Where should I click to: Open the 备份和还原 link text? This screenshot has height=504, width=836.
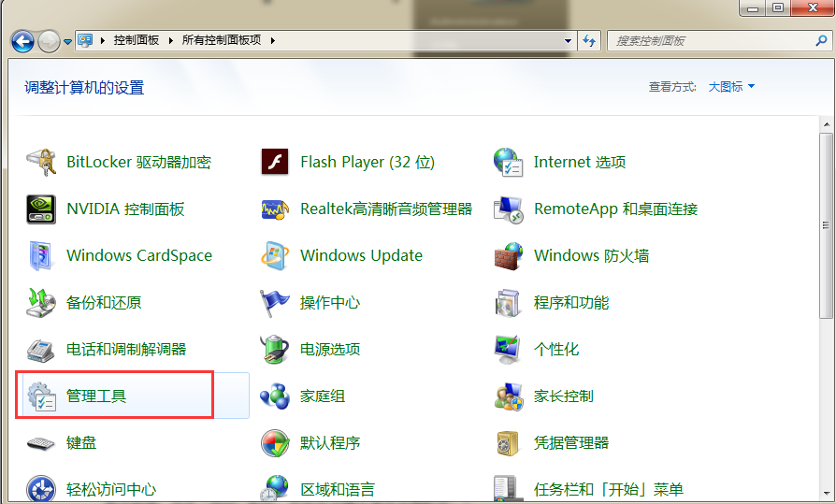(x=104, y=302)
